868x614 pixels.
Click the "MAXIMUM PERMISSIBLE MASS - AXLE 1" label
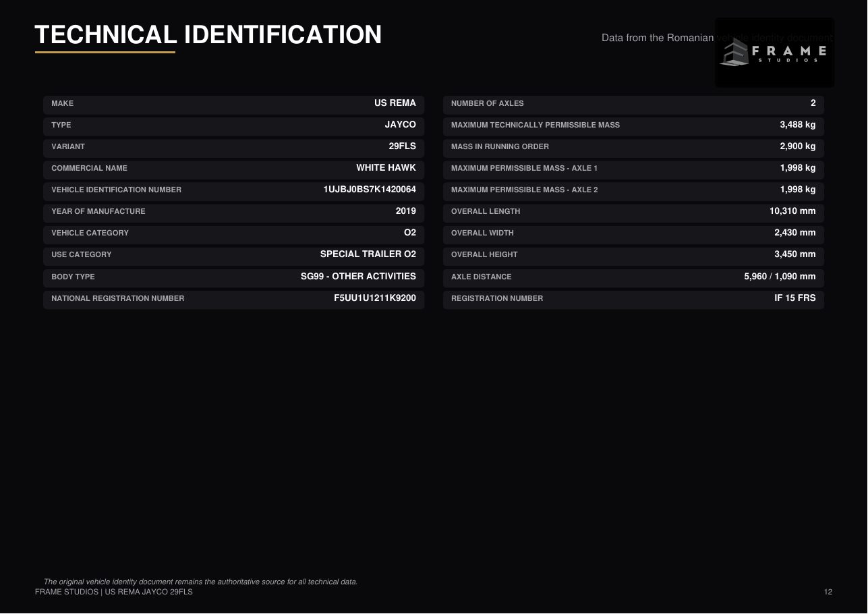[x=525, y=168]
